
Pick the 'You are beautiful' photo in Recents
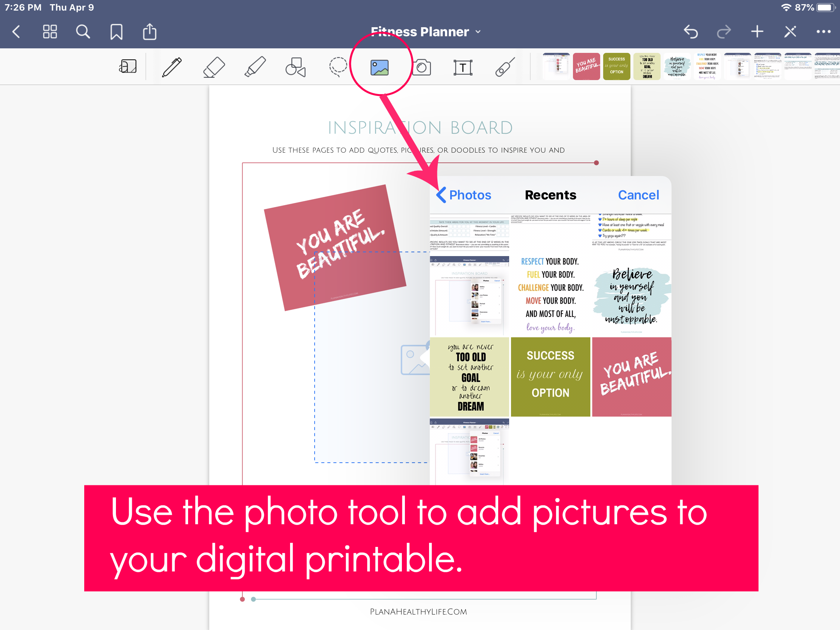pyautogui.click(x=632, y=377)
